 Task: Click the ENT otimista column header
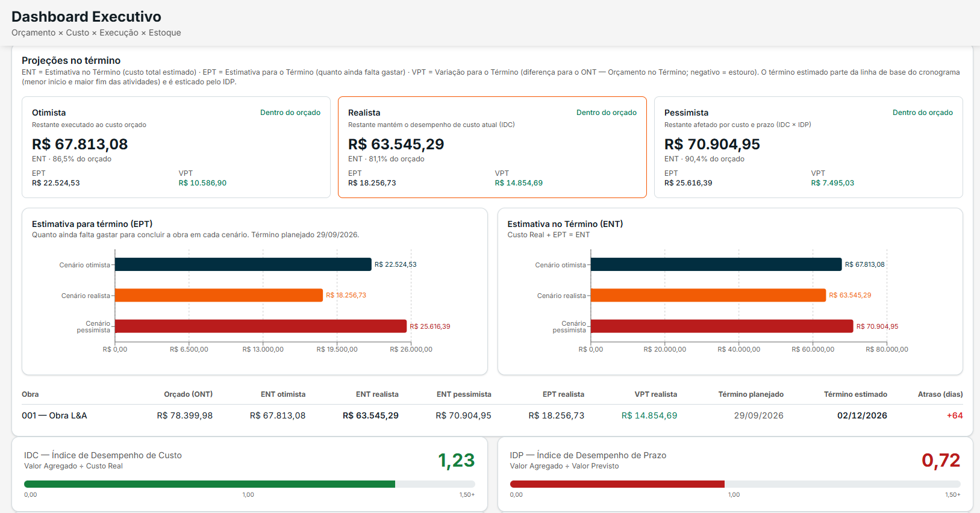(x=283, y=394)
